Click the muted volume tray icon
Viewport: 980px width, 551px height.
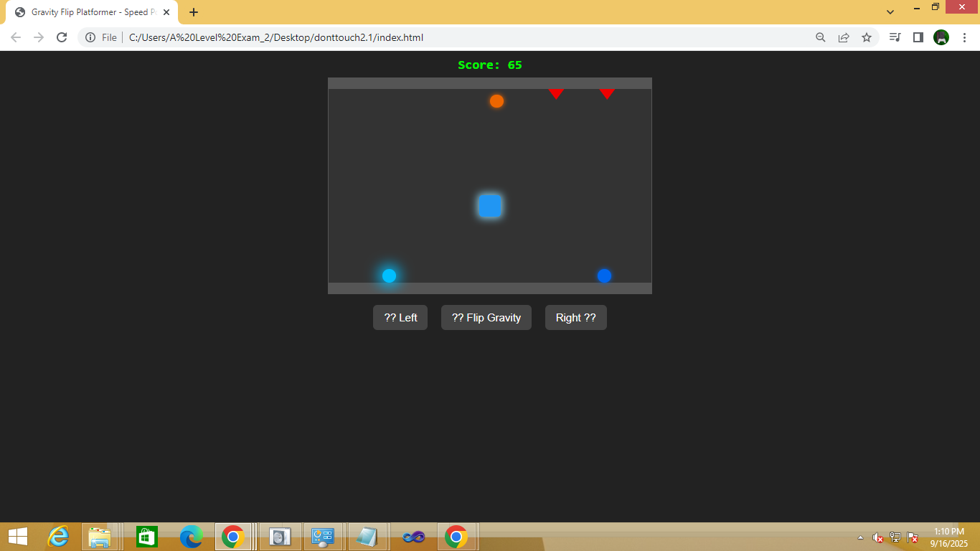click(877, 537)
